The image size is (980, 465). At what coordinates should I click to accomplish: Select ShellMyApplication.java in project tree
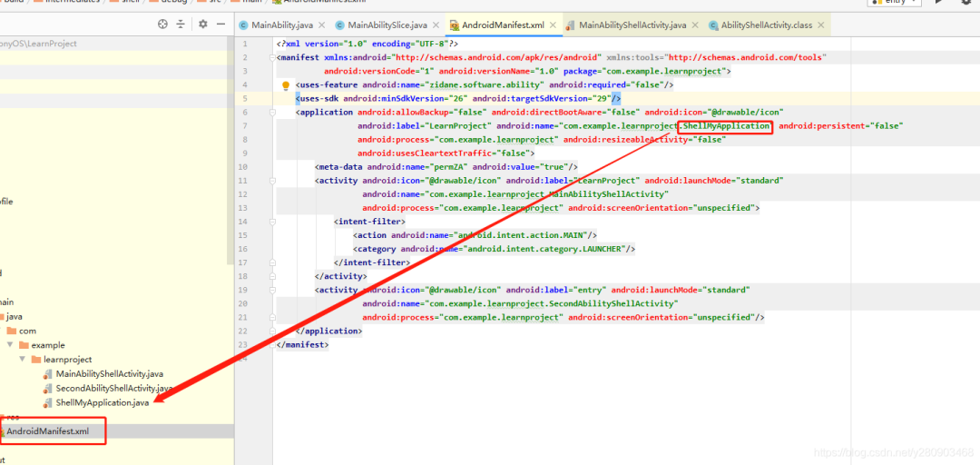103,402
